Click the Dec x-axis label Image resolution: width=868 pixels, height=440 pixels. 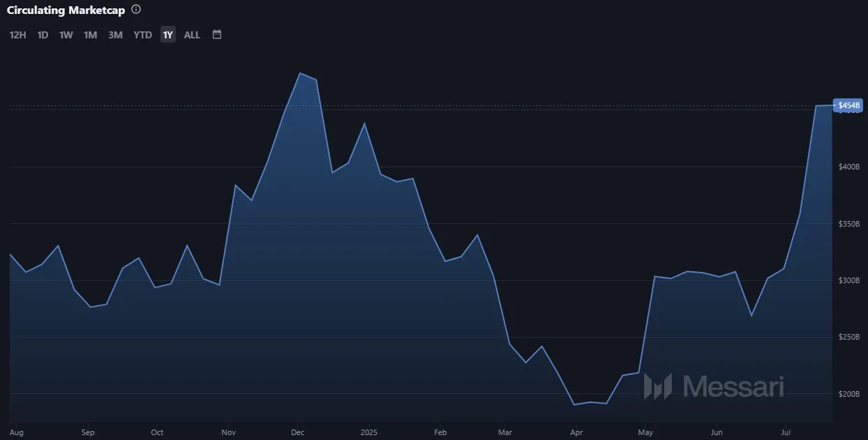coord(297,432)
